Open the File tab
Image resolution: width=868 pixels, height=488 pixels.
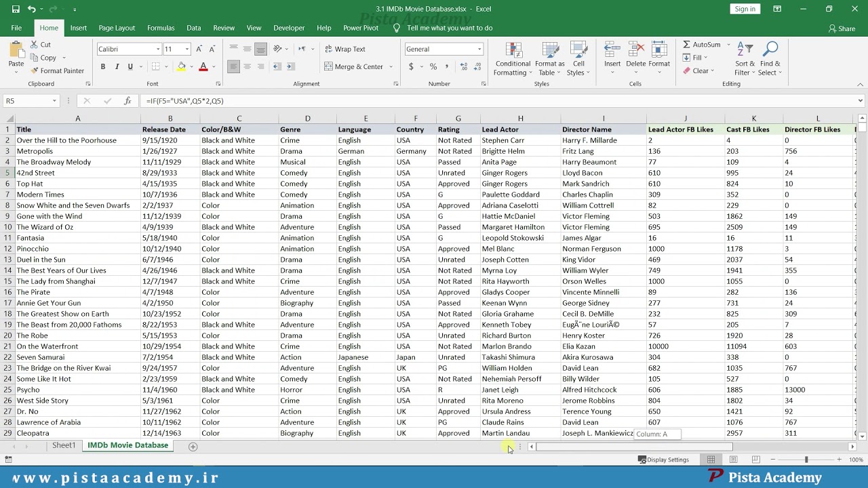[16, 28]
